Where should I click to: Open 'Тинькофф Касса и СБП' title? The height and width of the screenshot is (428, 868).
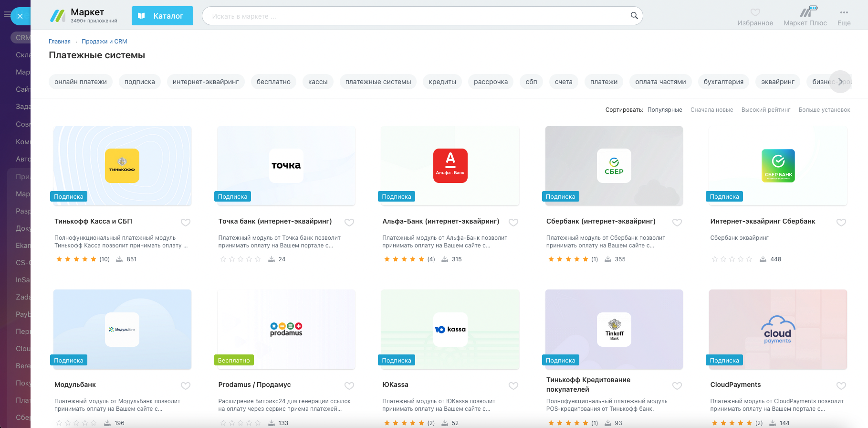click(x=93, y=221)
